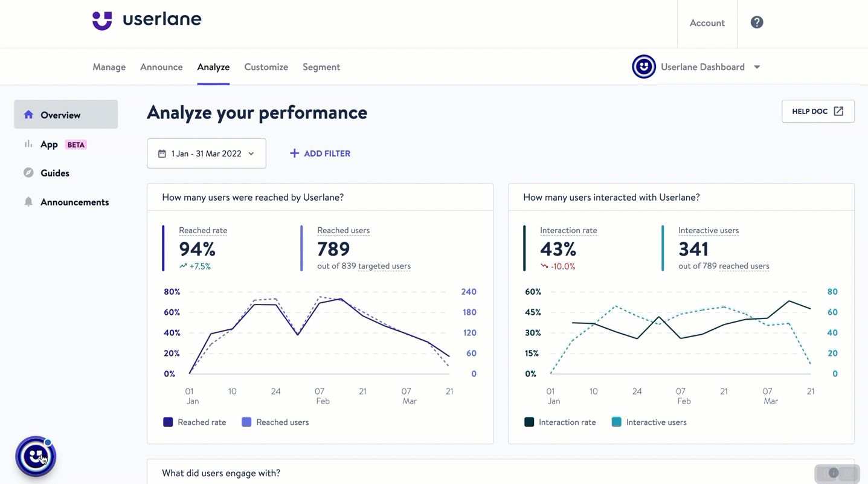Click the Guides compass icon
Viewport: 868px width, 484px height.
tap(28, 173)
